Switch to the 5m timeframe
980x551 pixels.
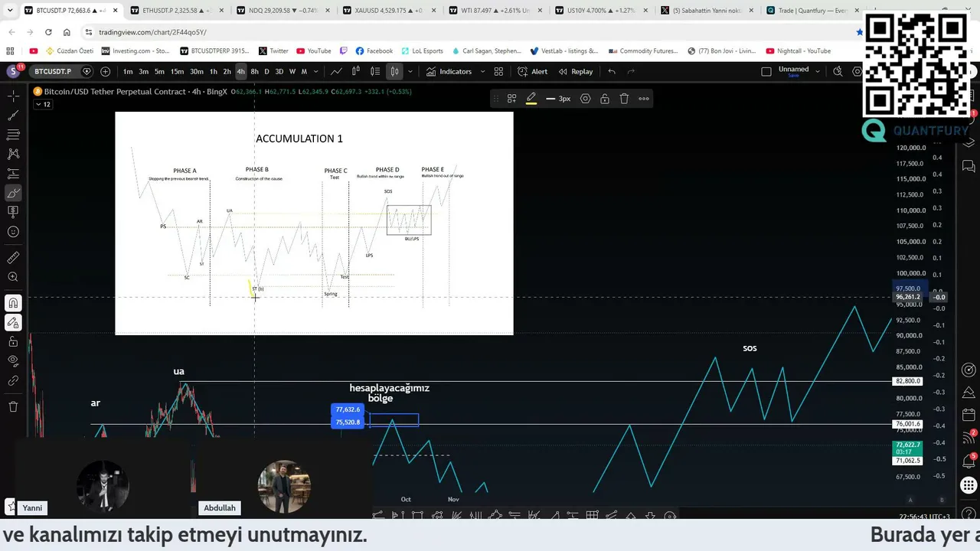point(159,71)
